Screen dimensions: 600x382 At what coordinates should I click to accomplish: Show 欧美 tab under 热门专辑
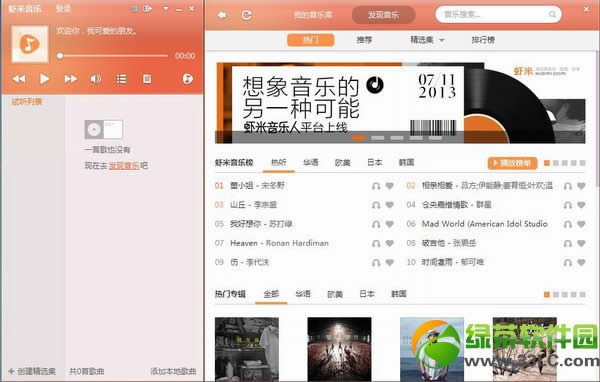coord(335,294)
